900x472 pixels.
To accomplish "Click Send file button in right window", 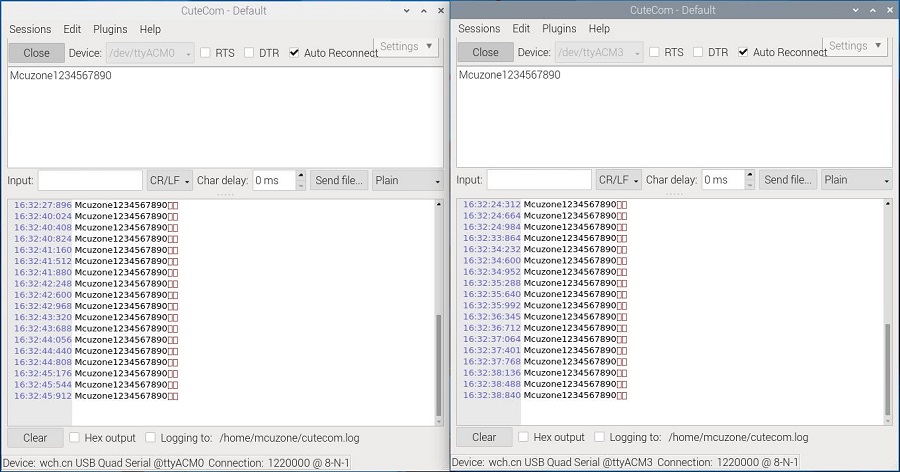I will [788, 180].
